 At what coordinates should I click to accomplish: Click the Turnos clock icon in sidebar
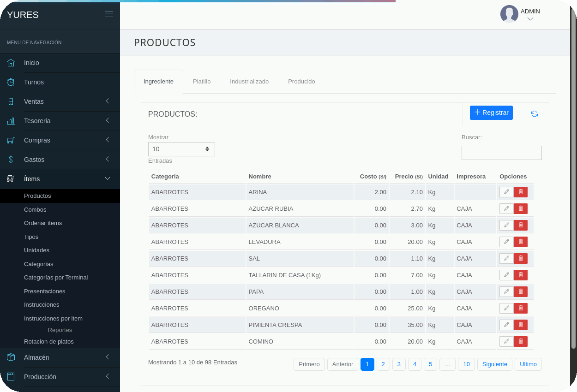(x=11, y=82)
